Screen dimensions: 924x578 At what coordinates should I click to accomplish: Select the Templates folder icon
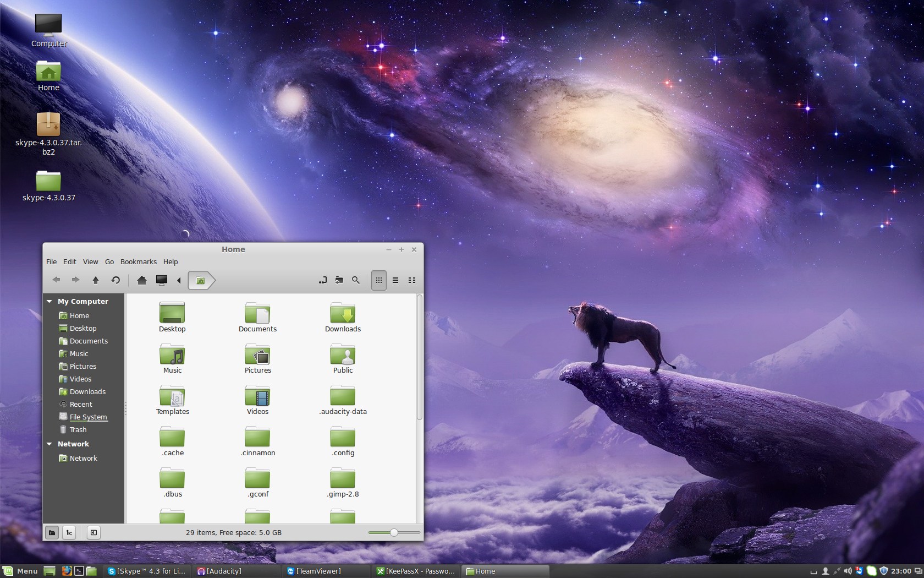172,399
